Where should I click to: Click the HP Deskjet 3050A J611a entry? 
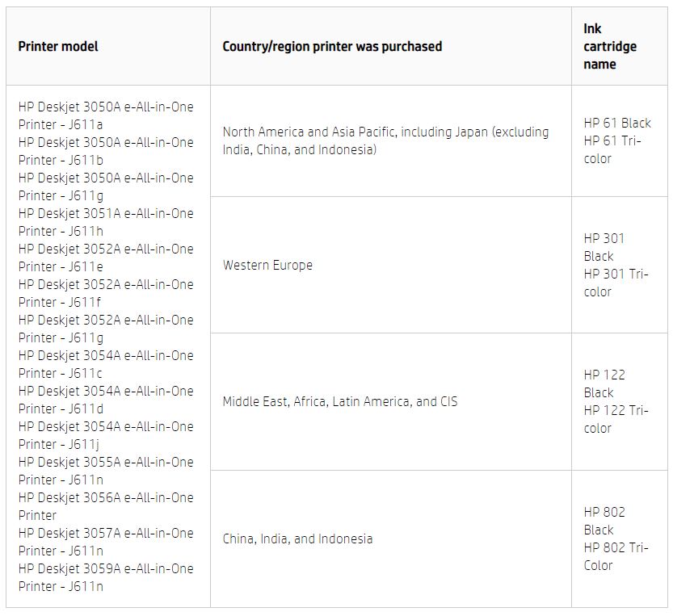(x=106, y=115)
